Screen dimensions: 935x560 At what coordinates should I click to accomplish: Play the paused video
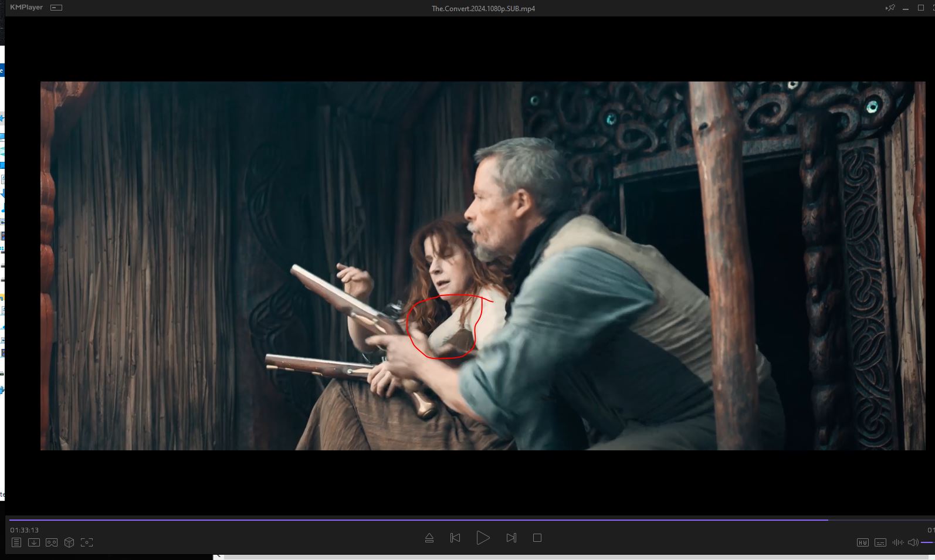click(483, 538)
